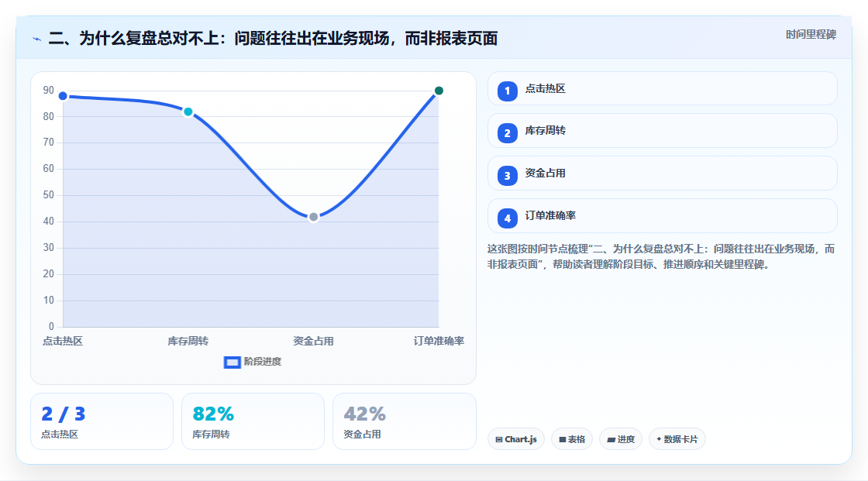This screenshot has height=481, width=868.
Task: Click the x-axis label 库存周转
Action: [x=188, y=341]
